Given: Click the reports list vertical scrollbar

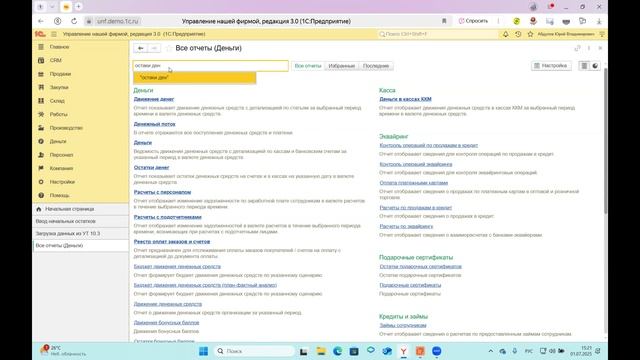Looking at the screenshot, I should tap(605, 141).
